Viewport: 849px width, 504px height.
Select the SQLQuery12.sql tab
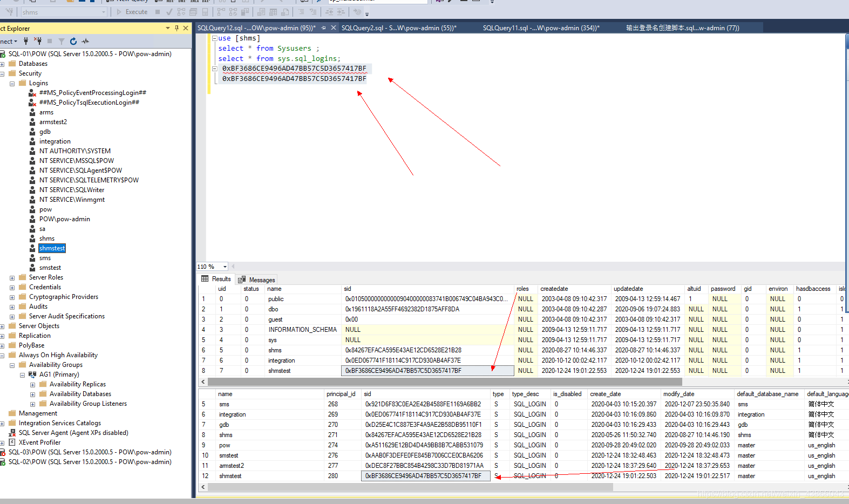tap(256, 28)
